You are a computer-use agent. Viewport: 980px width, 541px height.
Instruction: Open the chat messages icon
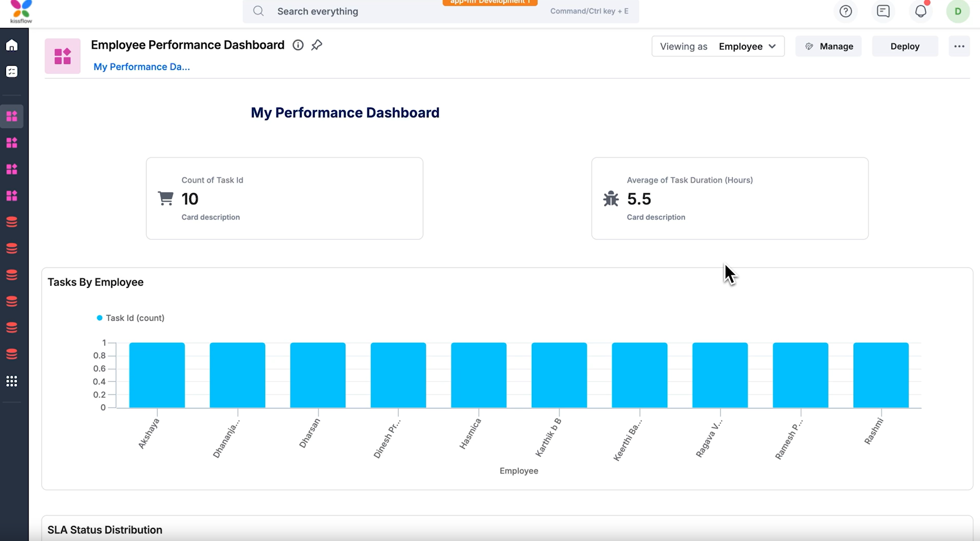pos(883,11)
